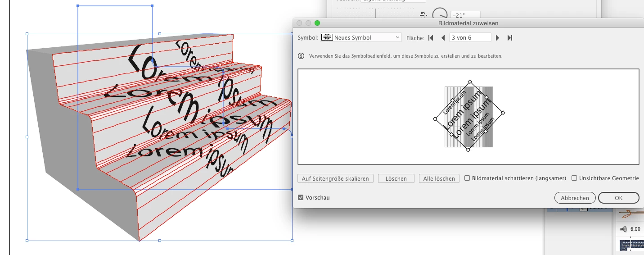This screenshot has width=644, height=255.
Task: Click the green zoom button of the dialog
Action: 317,23
